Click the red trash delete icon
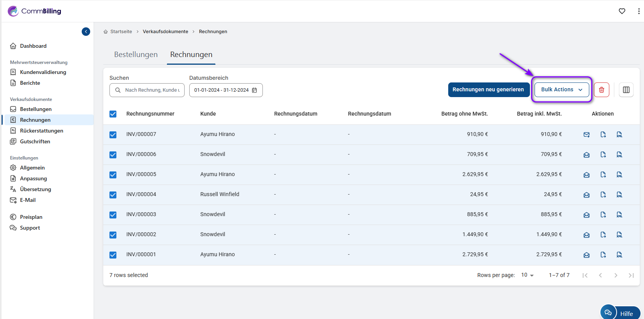 click(x=601, y=90)
